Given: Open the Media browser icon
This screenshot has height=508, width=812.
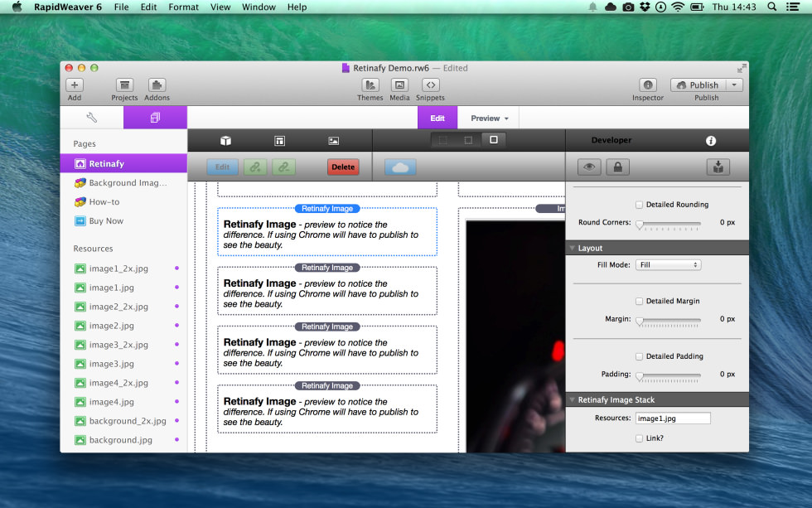Looking at the screenshot, I should click(399, 85).
